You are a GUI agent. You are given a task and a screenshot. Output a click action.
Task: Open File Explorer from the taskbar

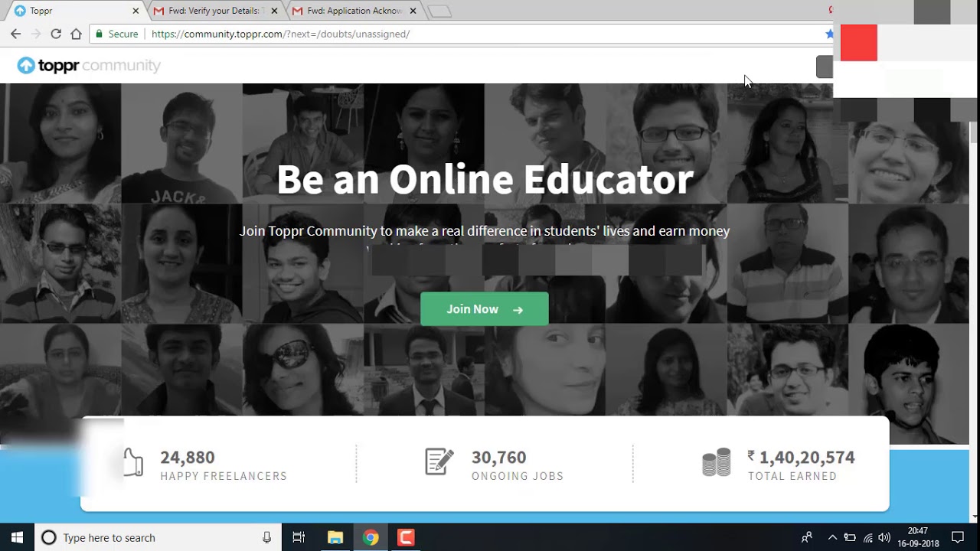tap(335, 537)
